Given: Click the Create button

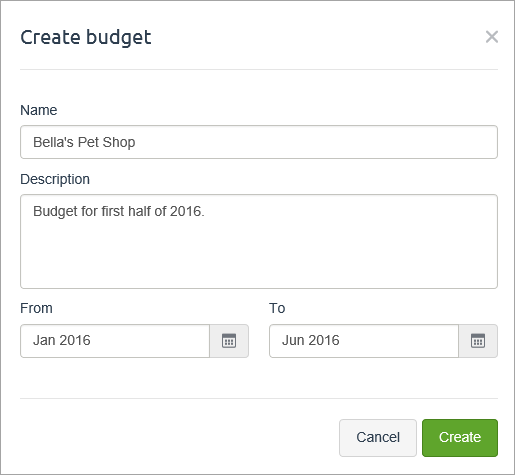Looking at the screenshot, I should click(460, 438).
